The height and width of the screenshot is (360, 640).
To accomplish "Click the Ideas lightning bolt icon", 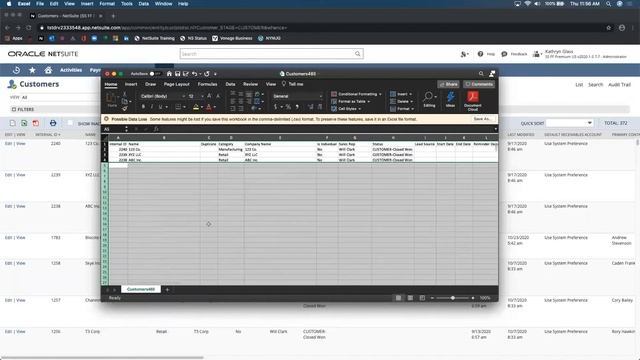I will pos(450,99).
